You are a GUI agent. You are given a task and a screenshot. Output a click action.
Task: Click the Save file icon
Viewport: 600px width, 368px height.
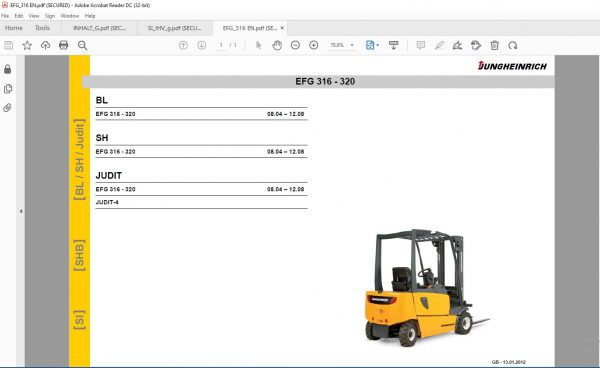click(x=8, y=46)
